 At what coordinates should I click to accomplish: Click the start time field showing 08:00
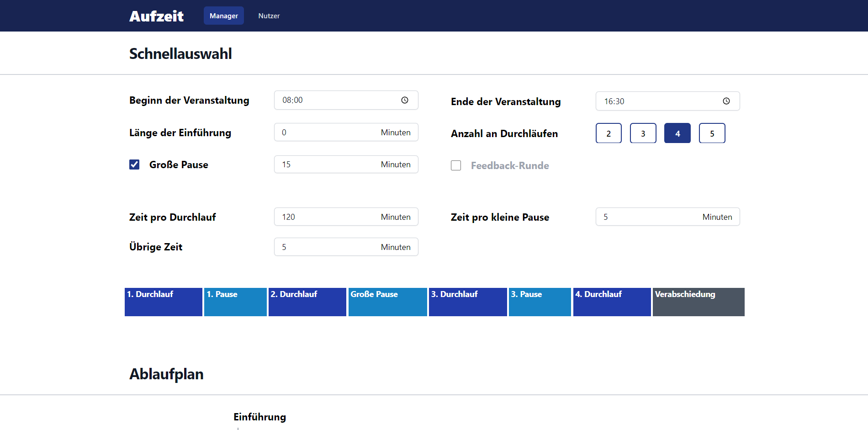pos(333,100)
